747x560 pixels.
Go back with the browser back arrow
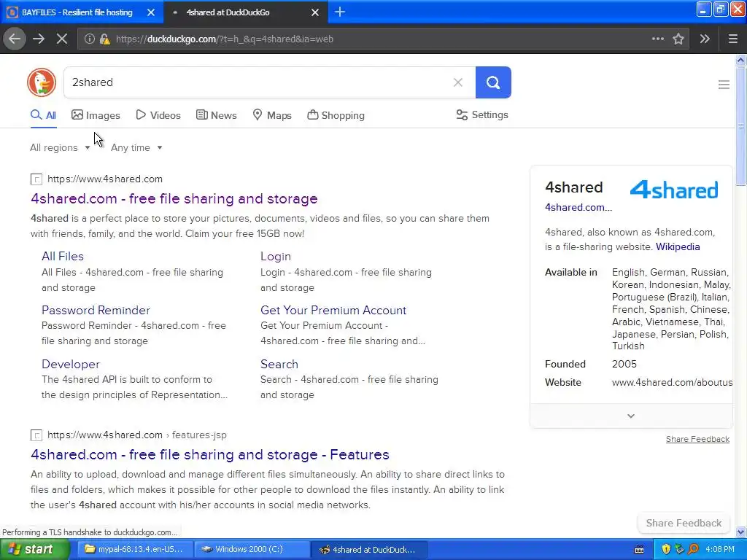[15, 39]
